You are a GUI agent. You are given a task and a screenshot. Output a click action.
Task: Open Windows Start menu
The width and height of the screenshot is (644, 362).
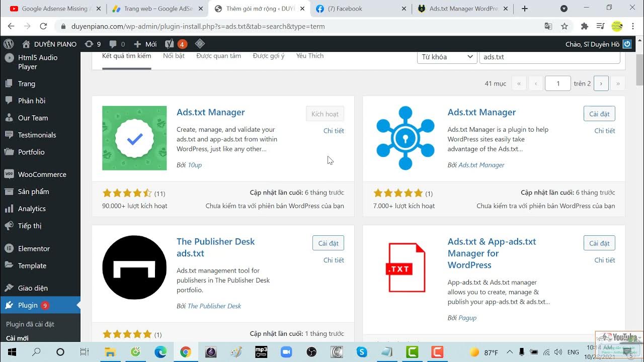tap(12, 352)
